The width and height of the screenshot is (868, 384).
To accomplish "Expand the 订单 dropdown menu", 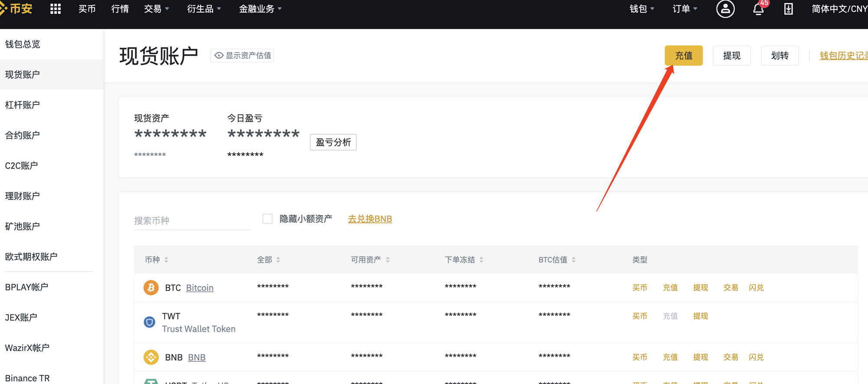I will click(x=685, y=9).
